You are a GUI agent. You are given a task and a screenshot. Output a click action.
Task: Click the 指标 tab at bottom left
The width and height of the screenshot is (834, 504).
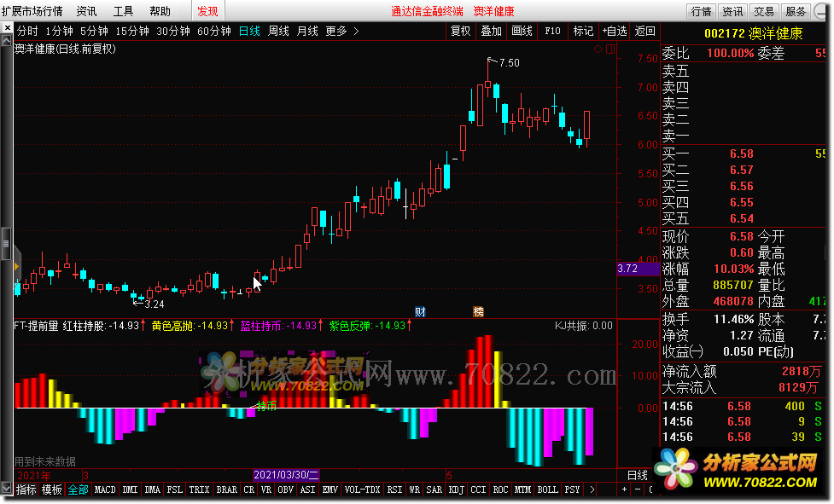[x=26, y=490]
